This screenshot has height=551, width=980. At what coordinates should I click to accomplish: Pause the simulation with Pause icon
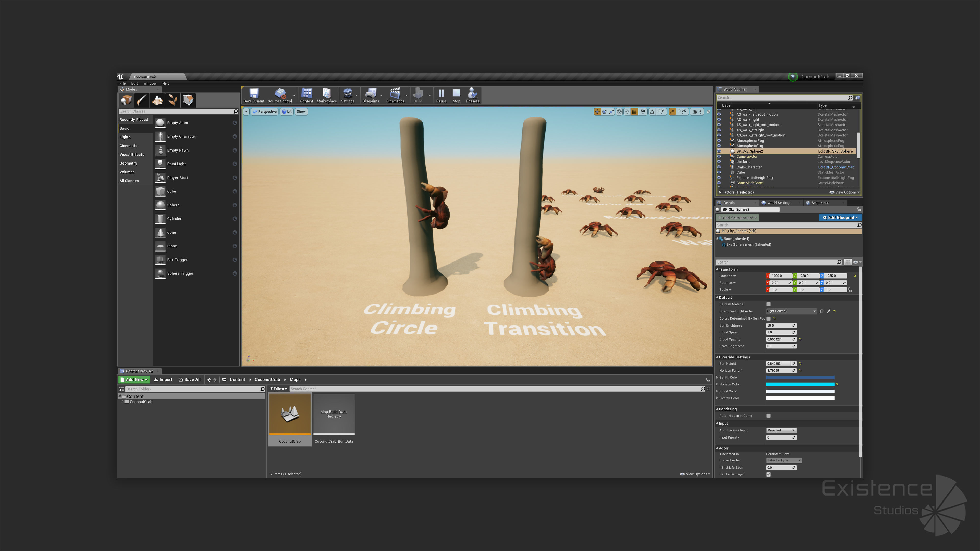tap(441, 94)
